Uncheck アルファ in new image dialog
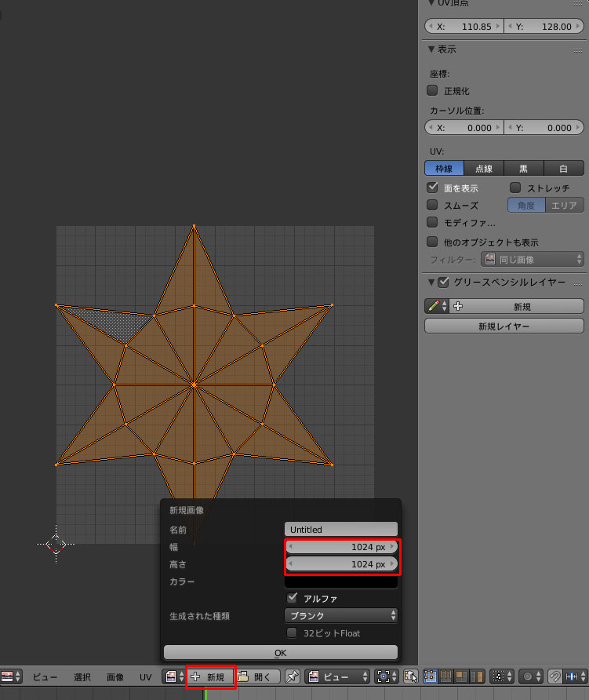The image size is (589, 700). click(292, 598)
